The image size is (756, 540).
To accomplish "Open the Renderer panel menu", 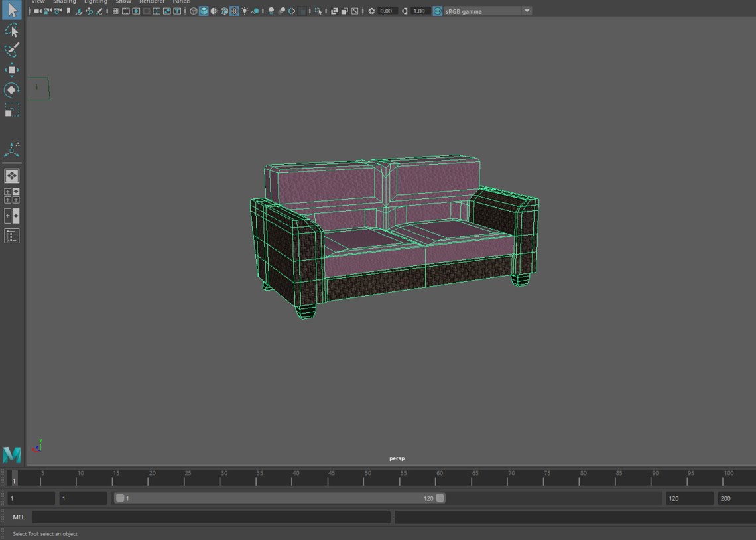I will click(152, 2).
